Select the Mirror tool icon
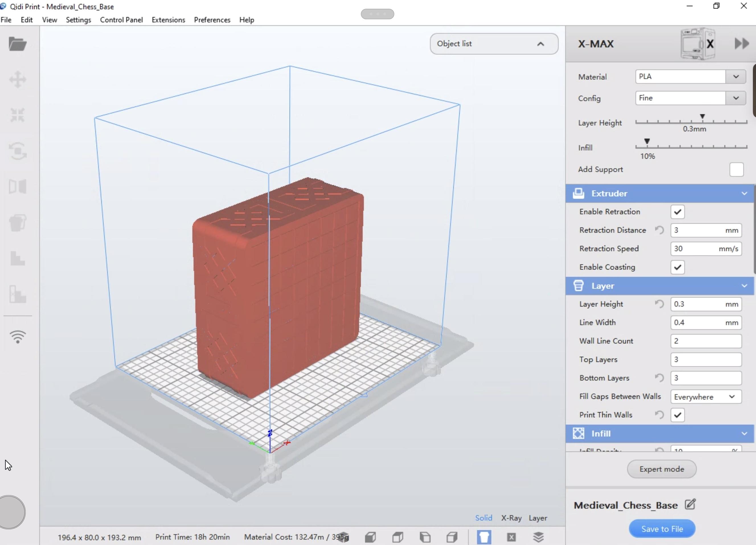Image resolution: width=756 pixels, height=545 pixels. coord(18,186)
